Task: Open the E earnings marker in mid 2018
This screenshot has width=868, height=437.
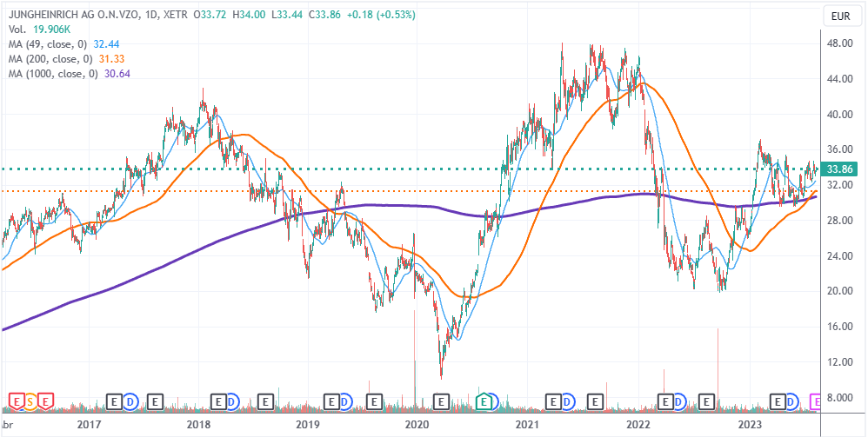Action: pyautogui.click(x=266, y=401)
